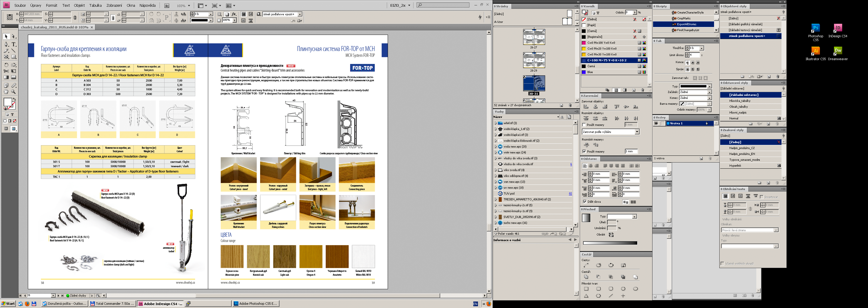
Task: Choose the Hand tool
Action: pyautogui.click(x=6, y=92)
